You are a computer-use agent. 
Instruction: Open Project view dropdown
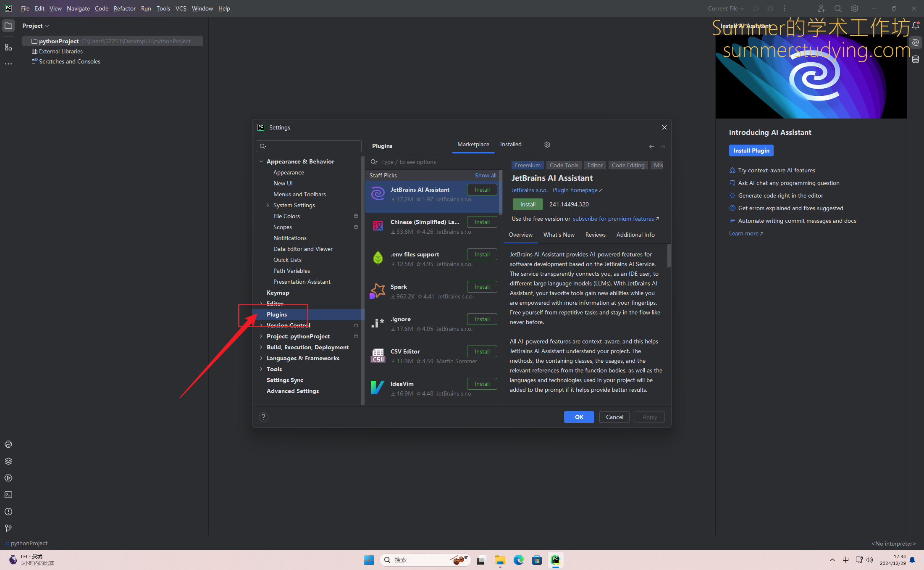[x=36, y=26]
